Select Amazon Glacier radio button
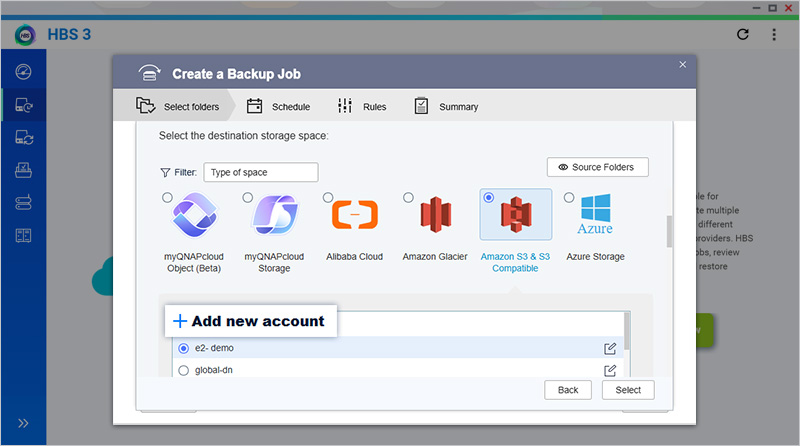 (408, 197)
